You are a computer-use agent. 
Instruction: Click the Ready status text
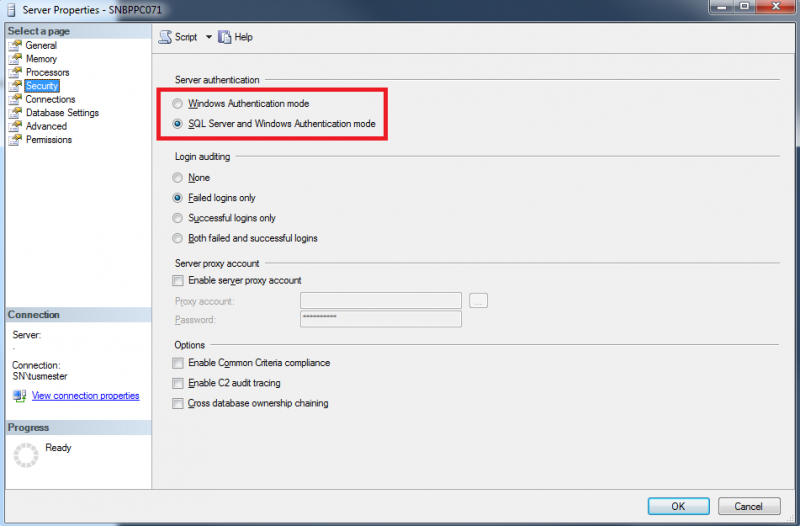[x=58, y=447]
